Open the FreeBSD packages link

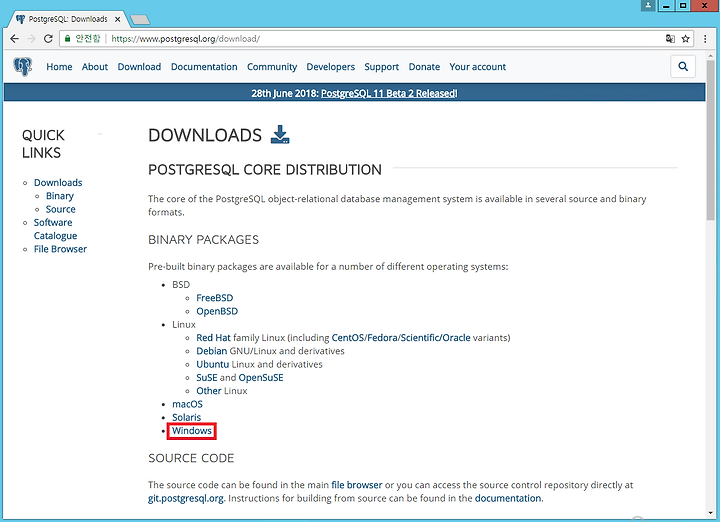[214, 298]
